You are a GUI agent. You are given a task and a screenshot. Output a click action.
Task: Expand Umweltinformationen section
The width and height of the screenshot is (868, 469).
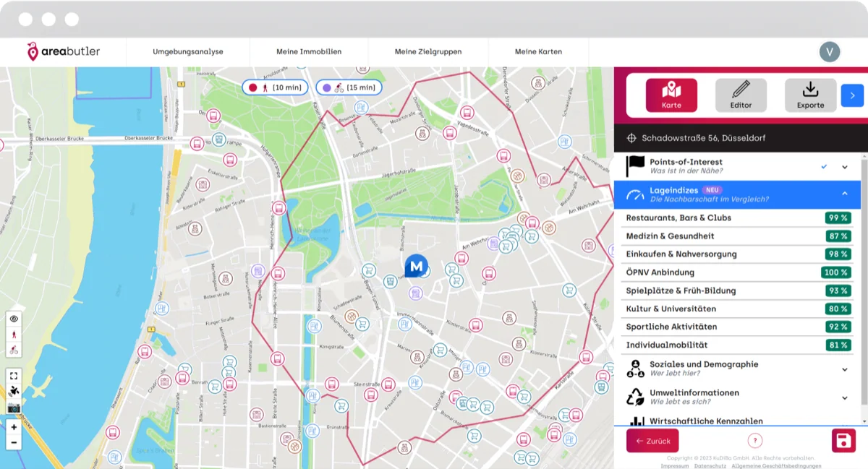click(x=845, y=397)
